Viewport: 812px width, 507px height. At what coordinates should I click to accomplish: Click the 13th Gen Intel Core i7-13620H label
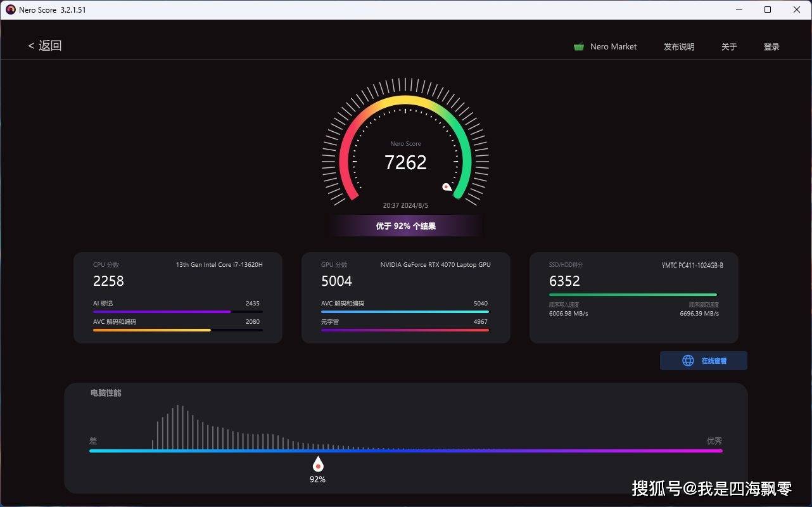pos(219,265)
